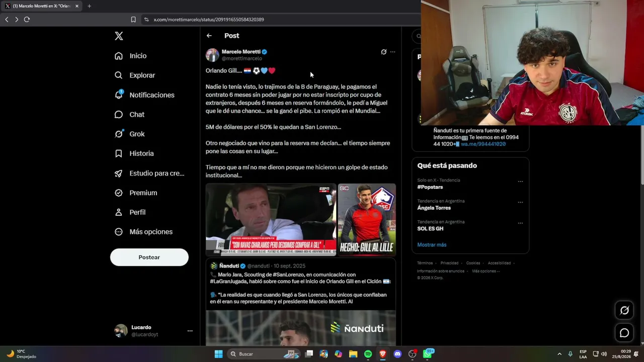Open the Cookies footer link
Viewport: 644px width, 362px height.
tap(473, 263)
